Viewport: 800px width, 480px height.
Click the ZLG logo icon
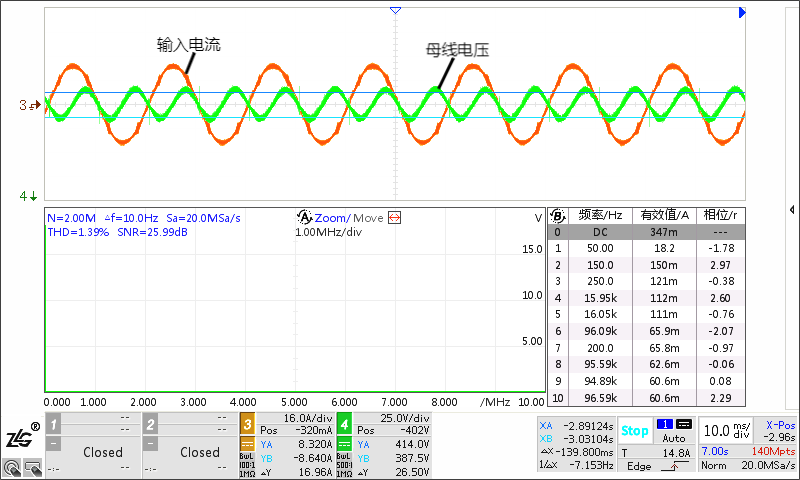click(22, 436)
